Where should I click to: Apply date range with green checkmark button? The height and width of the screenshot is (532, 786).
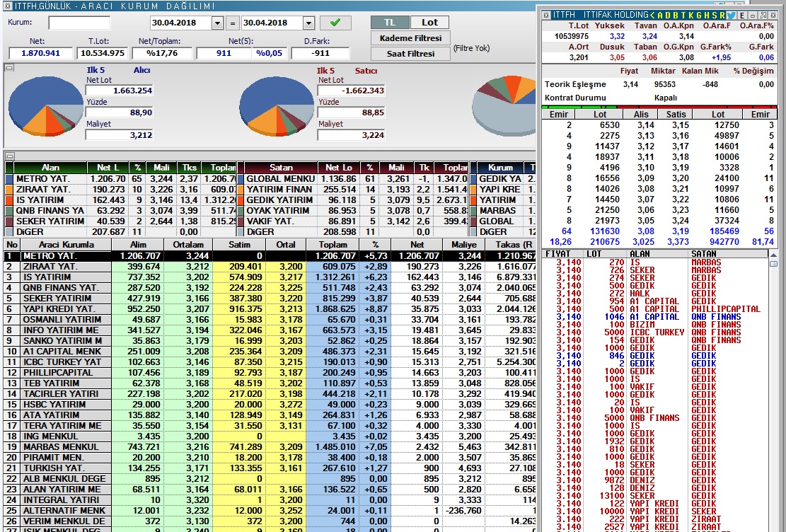335,23
